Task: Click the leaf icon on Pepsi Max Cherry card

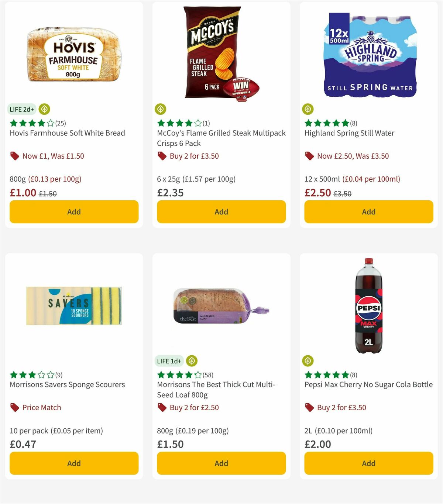Action: (308, 361)
